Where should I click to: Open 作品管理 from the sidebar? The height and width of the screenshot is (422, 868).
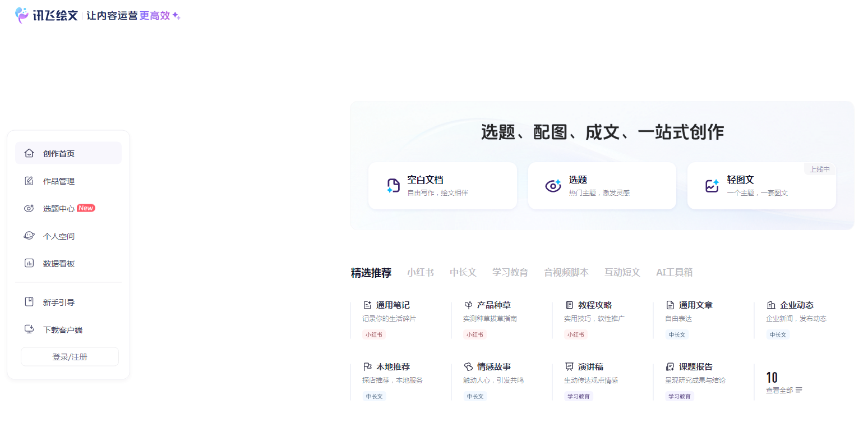click(x=58, y=181)
